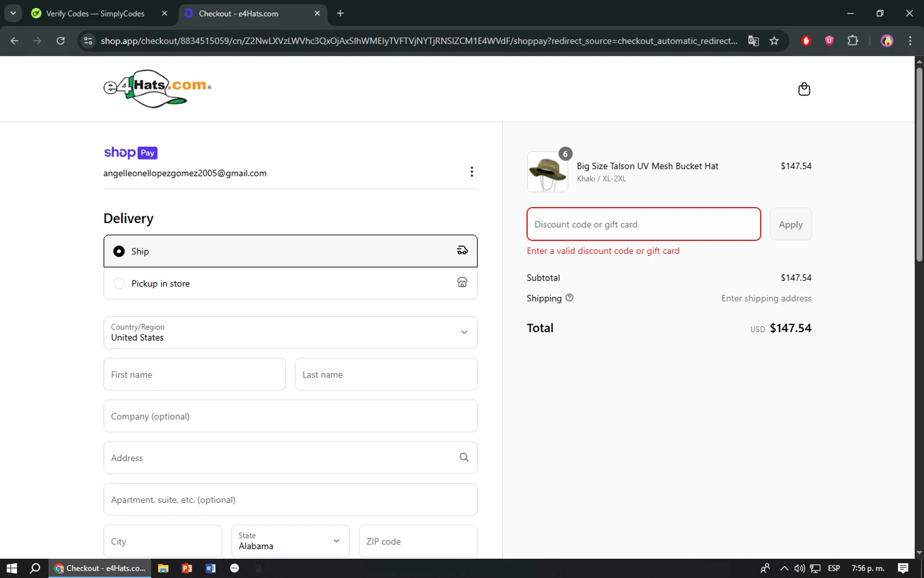Click the error text about valid discount code
The width and height of the screenshot is (924, 578).
603,251
